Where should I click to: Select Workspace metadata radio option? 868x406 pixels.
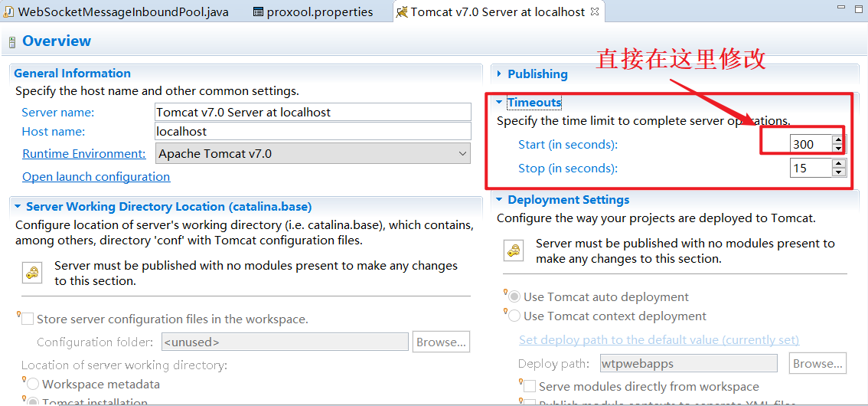[34, 385]
